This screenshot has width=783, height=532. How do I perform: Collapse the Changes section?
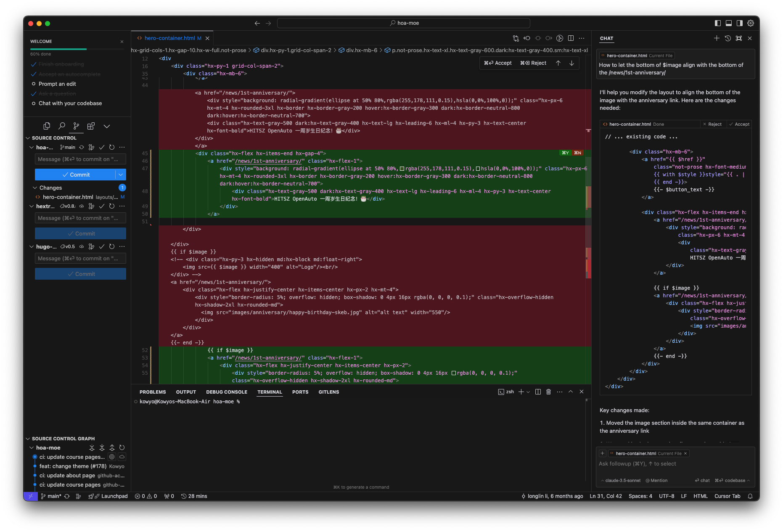[x=35, y=188]
